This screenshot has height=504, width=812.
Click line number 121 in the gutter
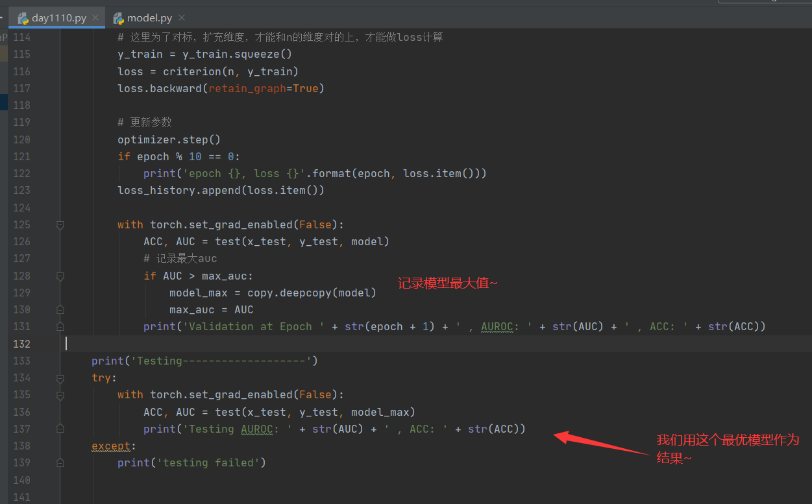[21, 156]
